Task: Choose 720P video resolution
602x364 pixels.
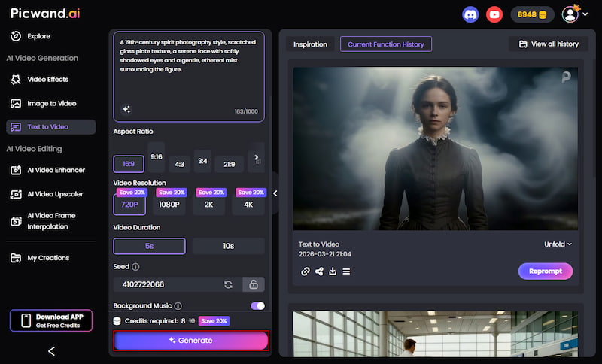Action: 129,205
